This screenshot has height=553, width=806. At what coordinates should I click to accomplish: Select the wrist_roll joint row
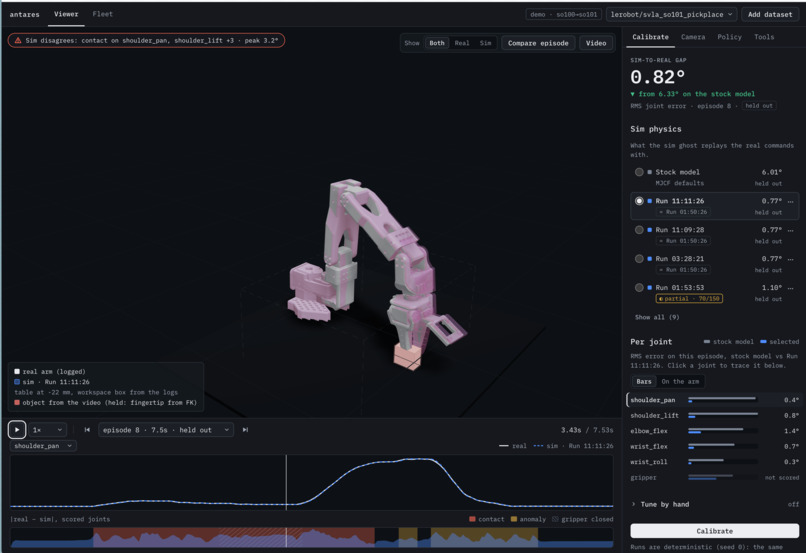tap(713, 462)
